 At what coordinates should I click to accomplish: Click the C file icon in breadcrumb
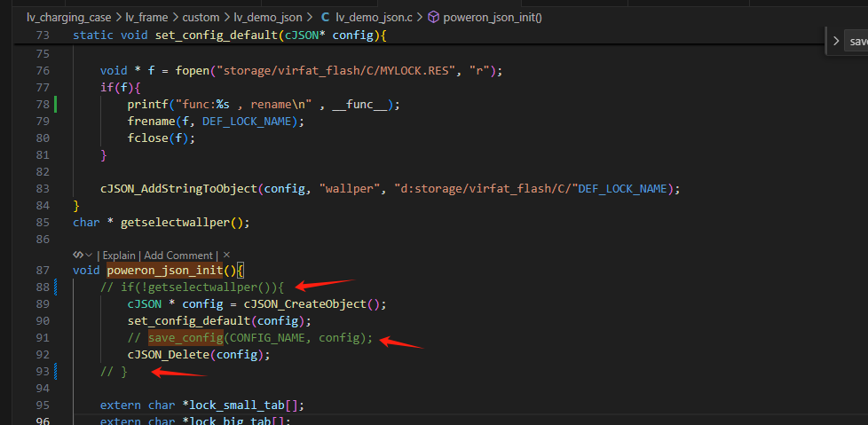point(326,17)
